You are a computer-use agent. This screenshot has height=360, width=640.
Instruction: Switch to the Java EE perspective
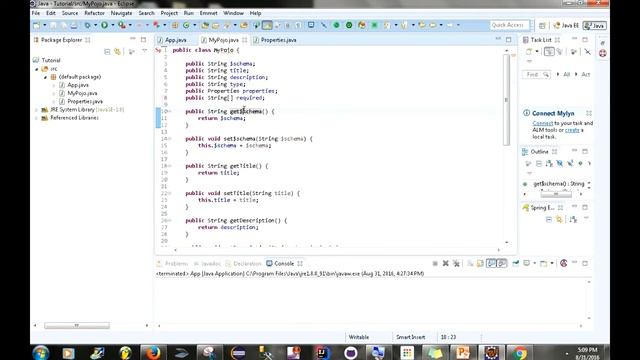pyautogui.click(x=566, y=25)
